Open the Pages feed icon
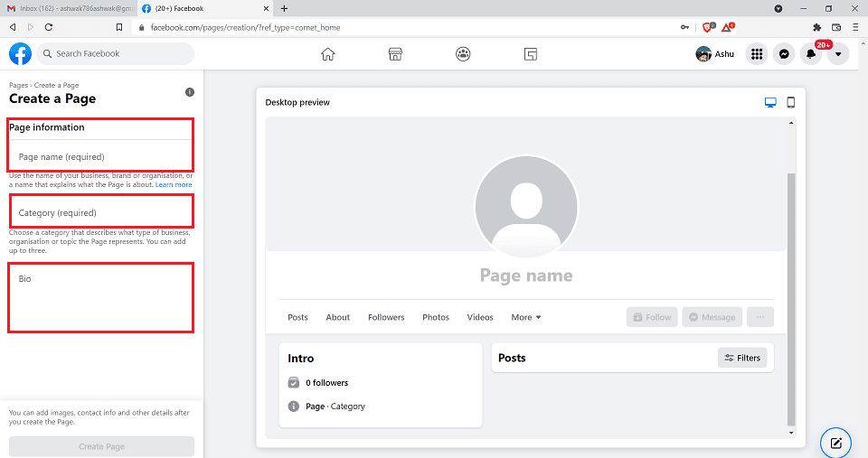868x458 pixels. [x=531, y=53]
